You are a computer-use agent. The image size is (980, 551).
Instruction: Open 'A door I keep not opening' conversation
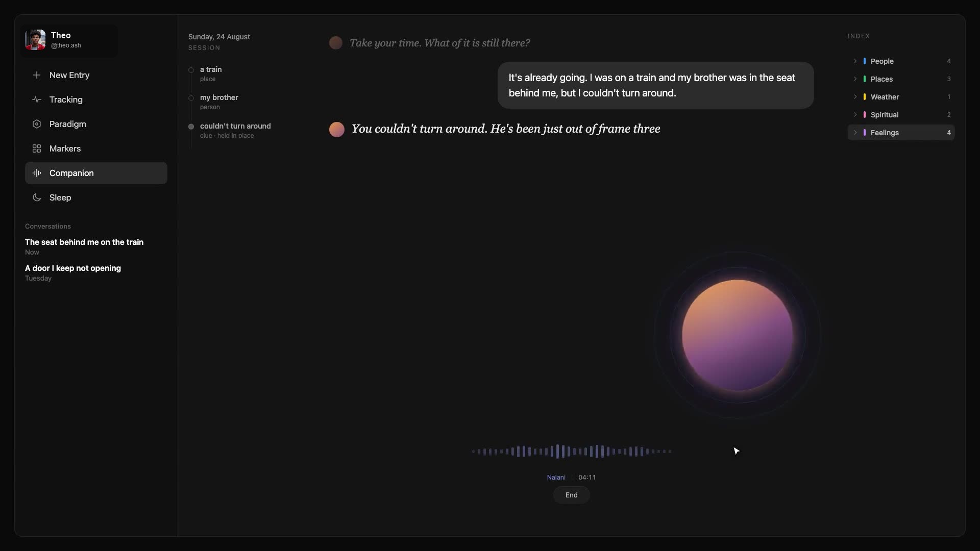(73, 272)
